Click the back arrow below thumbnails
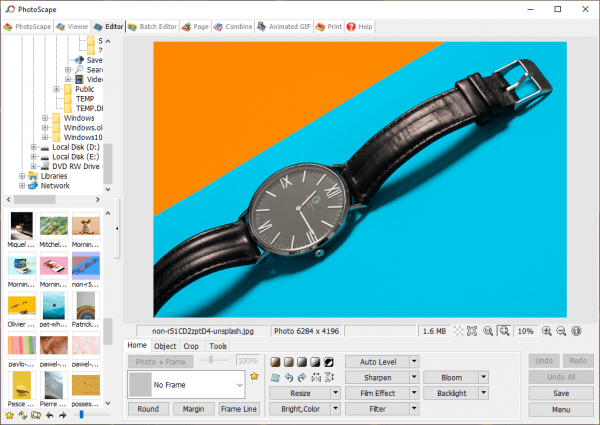Image resolution: width=600 pixels, height=425 pixels. point(49,415)
